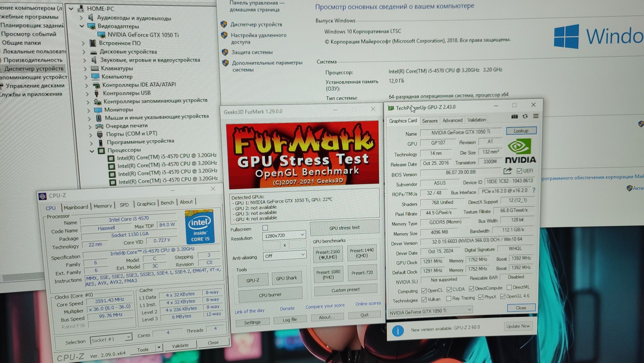Switch to the Advanced tab in GPU-Z

452,120
